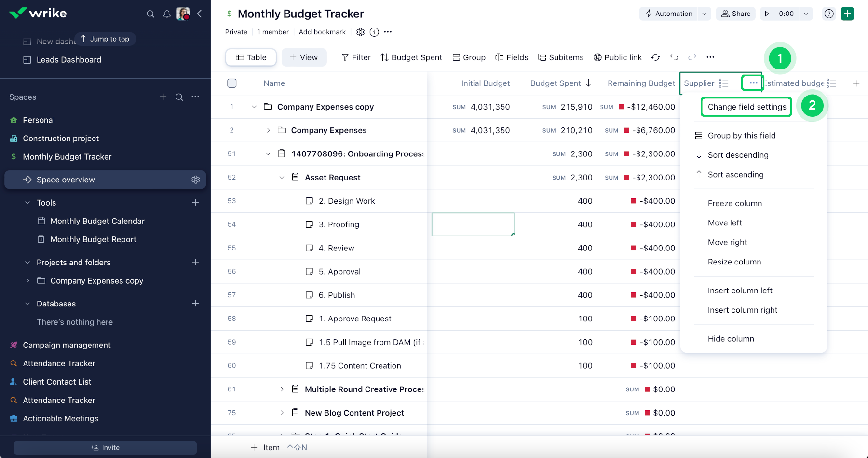Click the green plus create button
Viewport: 868px width, 458px height.
coord(847,14)
